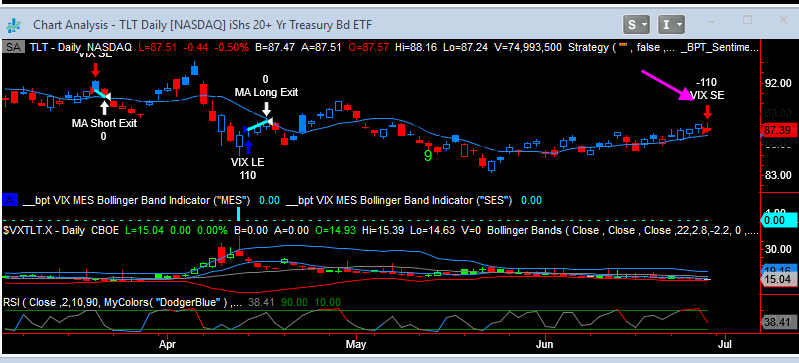Click the 15.04 VXTLT price axis label
This screenshot has width=799, height=363.
tap(778, 279)
